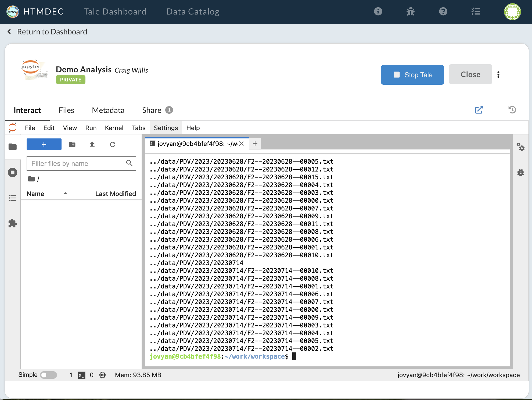532x400 pixels.
Task: Close the jovyan terminal tab
Action: pyautogui.click(x=242, y=144)
